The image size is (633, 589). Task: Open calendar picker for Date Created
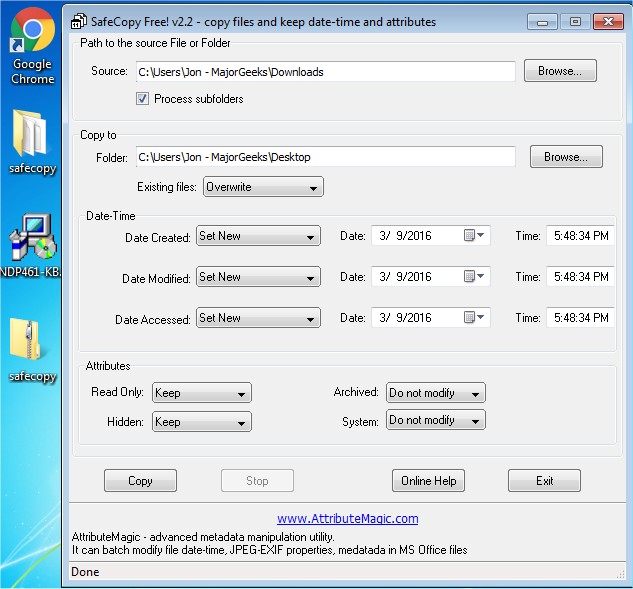[474, 235]
